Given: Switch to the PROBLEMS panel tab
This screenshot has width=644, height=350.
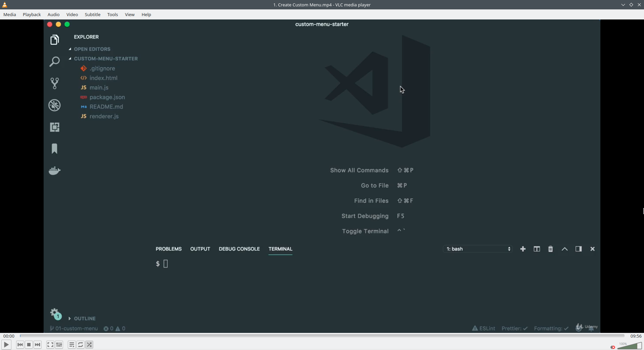Looking at the screenshot, I should point(169,249).
